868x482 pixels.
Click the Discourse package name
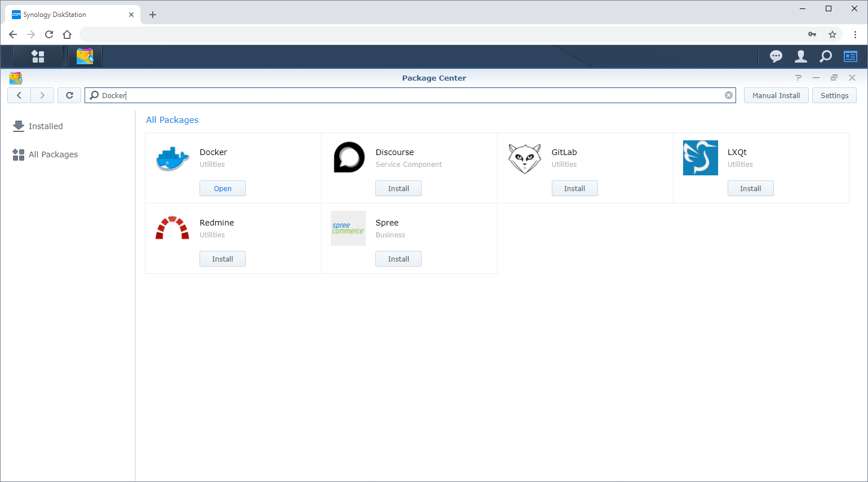coord(395,152)
